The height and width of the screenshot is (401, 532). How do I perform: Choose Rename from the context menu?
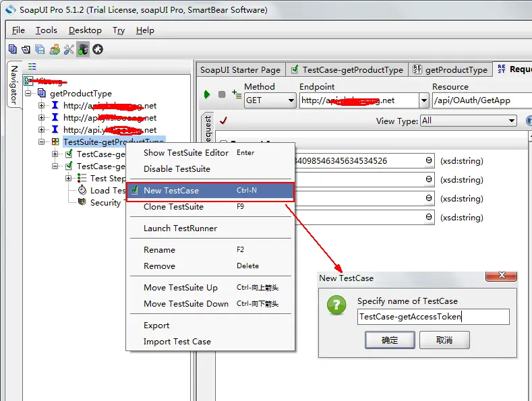(210, 249)
